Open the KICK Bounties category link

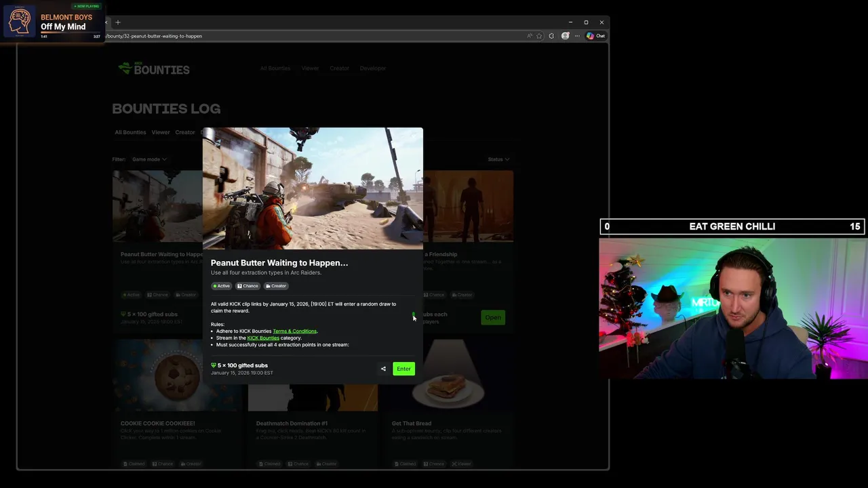point(263,338)
